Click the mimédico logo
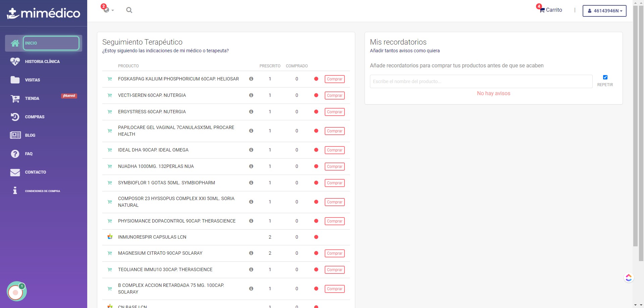This screenshot has height=308, width=644. [44, 13]
